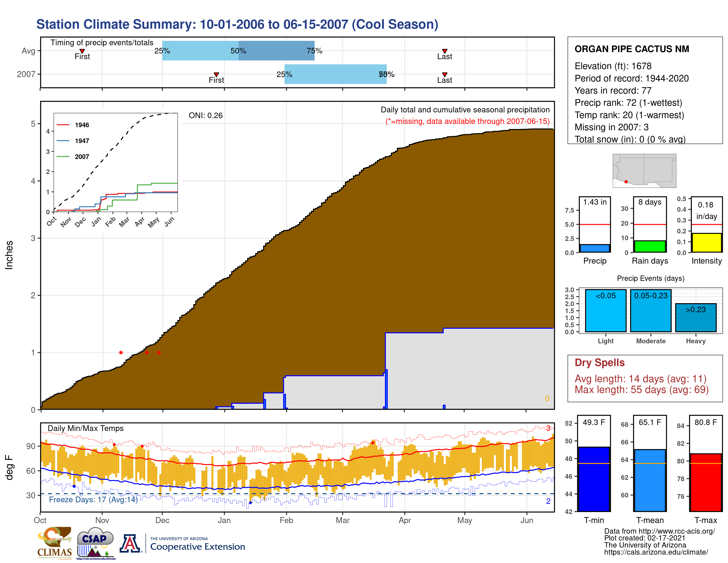Click the light blue 2007 timing band
The image size is (728, 563).
335,74
